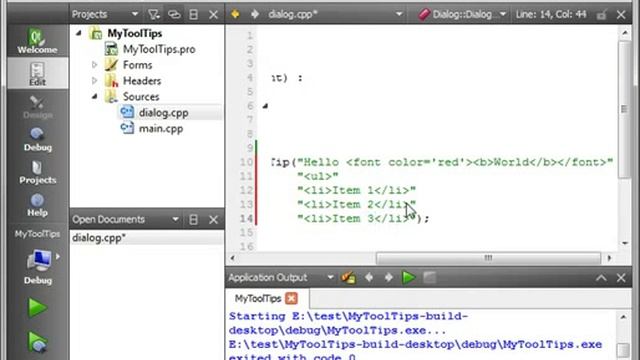Go to next item in Application Output
The height and width of the screenshot is (360, 640).
(389, 278)
